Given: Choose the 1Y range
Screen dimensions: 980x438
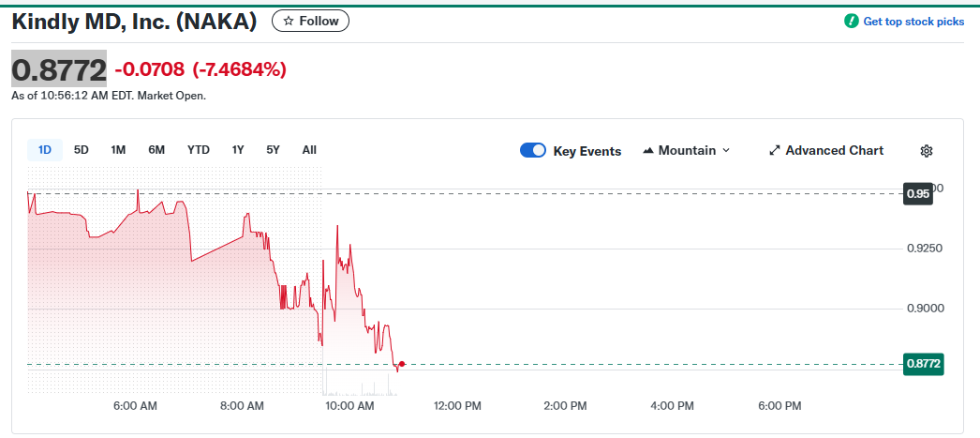Looking at the screenshot, I should [238, 150].
